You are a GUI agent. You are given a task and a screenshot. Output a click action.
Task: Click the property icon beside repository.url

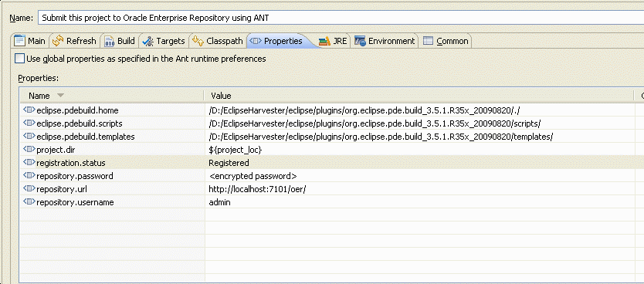pyautogui.click(x=29, y=189)
